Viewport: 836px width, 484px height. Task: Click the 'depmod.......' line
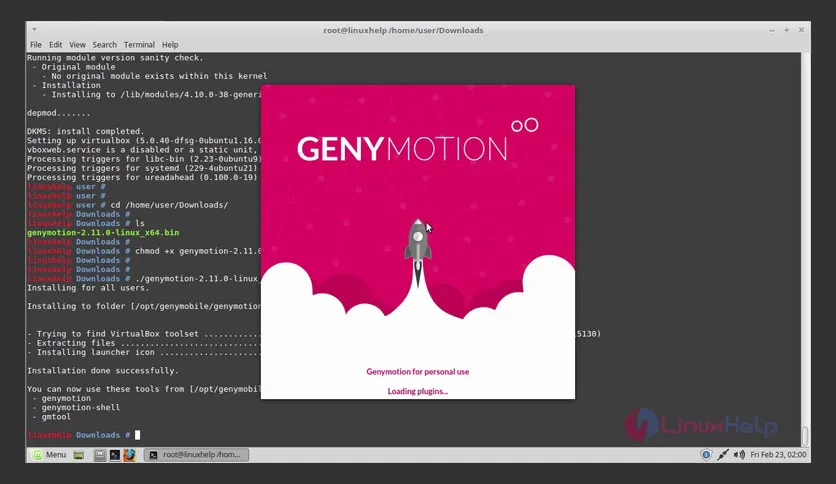tap(59, 113)
